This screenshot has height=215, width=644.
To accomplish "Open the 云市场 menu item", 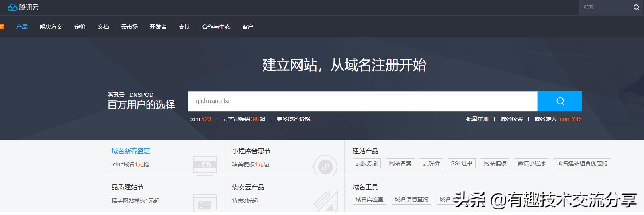I will [129, 27].
